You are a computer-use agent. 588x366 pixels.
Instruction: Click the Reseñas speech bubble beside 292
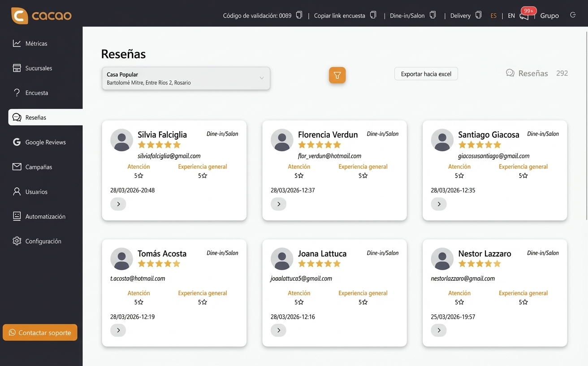[510, 73]
